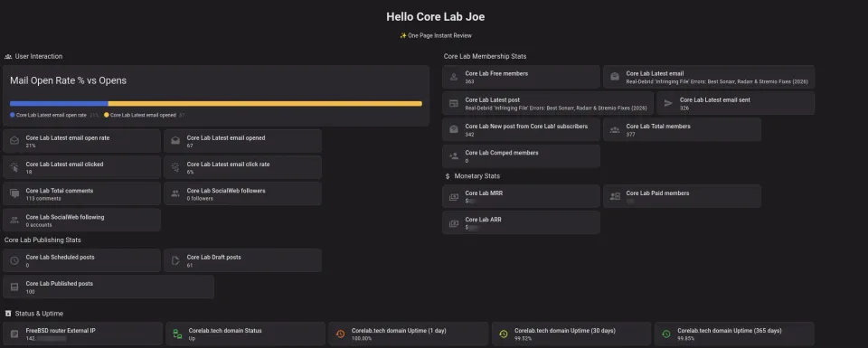Click the icon for Published posts
This screenshot has width=868, height=348.
pos(14,287)
